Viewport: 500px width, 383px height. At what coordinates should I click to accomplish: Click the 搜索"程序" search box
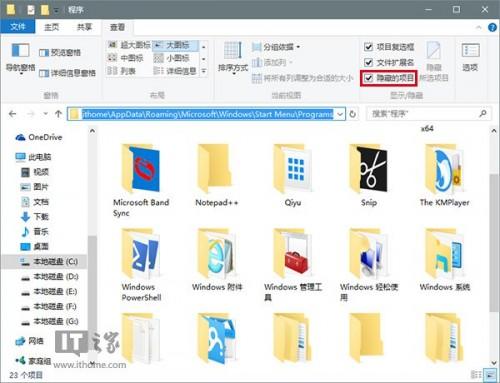428,114
